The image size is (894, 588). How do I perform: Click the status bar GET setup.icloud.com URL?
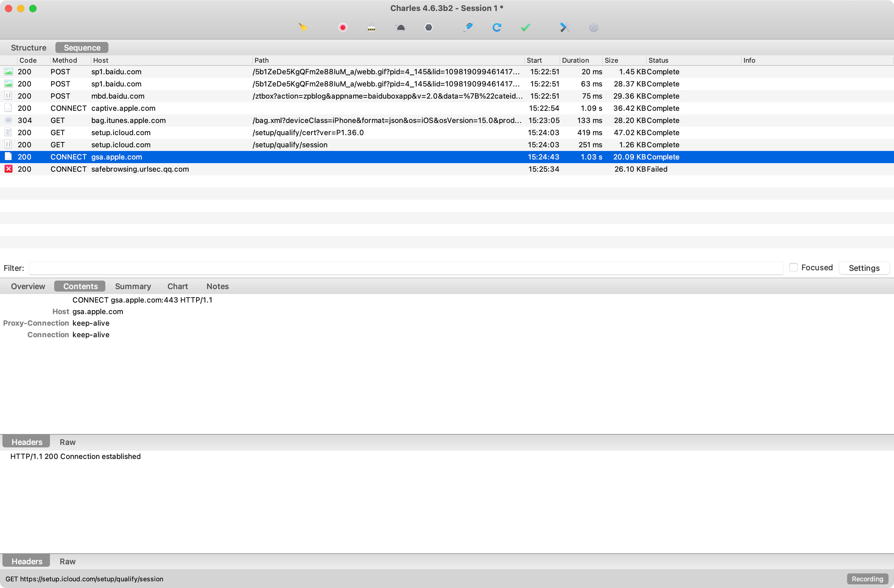[x=85, y=579]
